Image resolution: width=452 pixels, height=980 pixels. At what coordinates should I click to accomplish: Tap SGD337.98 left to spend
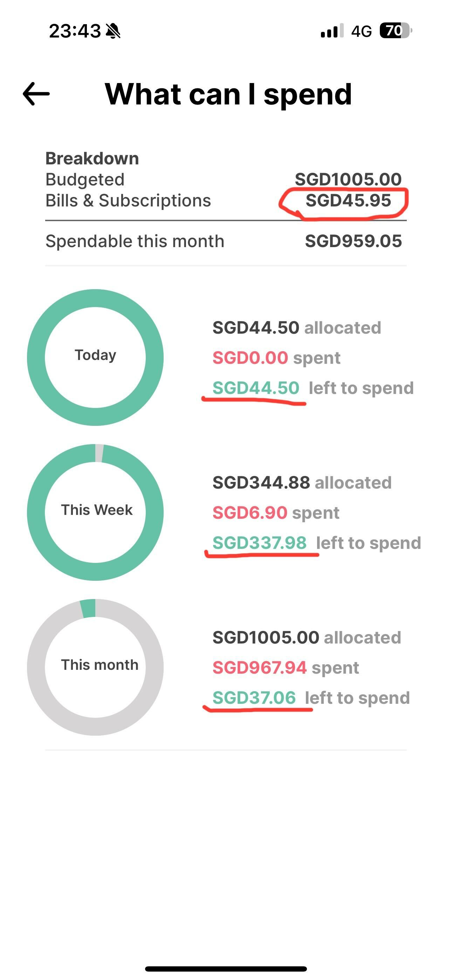point(260,543)
